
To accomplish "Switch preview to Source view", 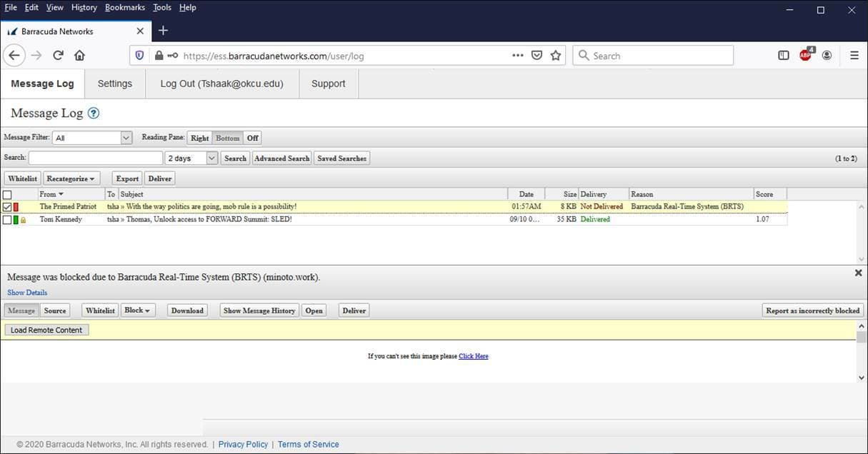I will pyautogui.click(x=55, y=311).
